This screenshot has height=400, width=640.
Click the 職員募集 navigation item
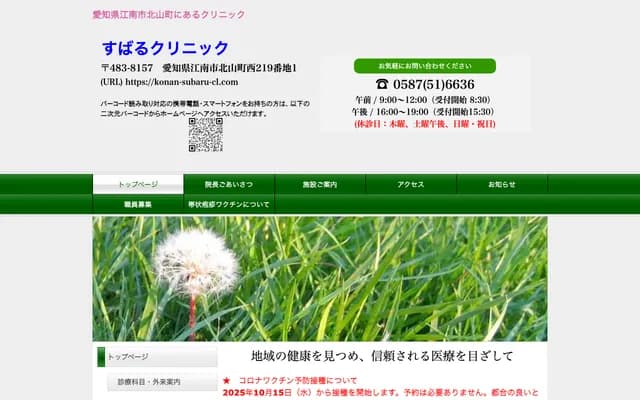point(138,204)
